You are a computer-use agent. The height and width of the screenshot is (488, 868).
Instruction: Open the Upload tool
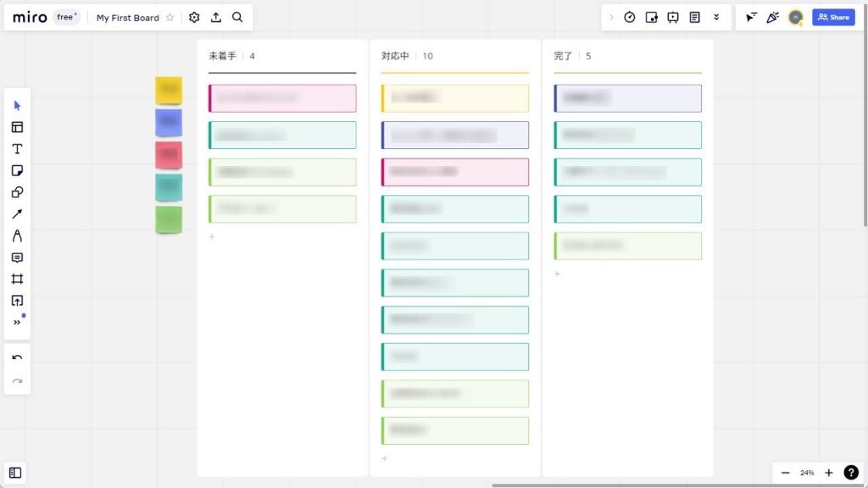[17, 301]
